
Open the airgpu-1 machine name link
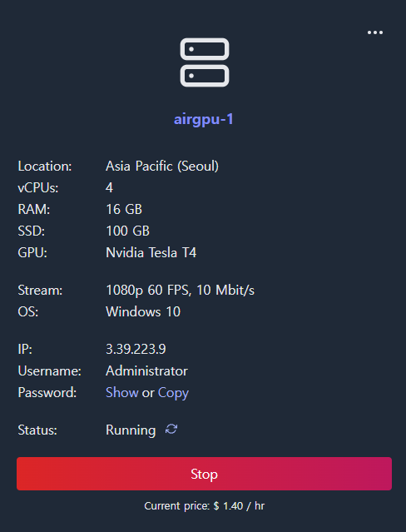pyautogui.click(x=204, y=119)
